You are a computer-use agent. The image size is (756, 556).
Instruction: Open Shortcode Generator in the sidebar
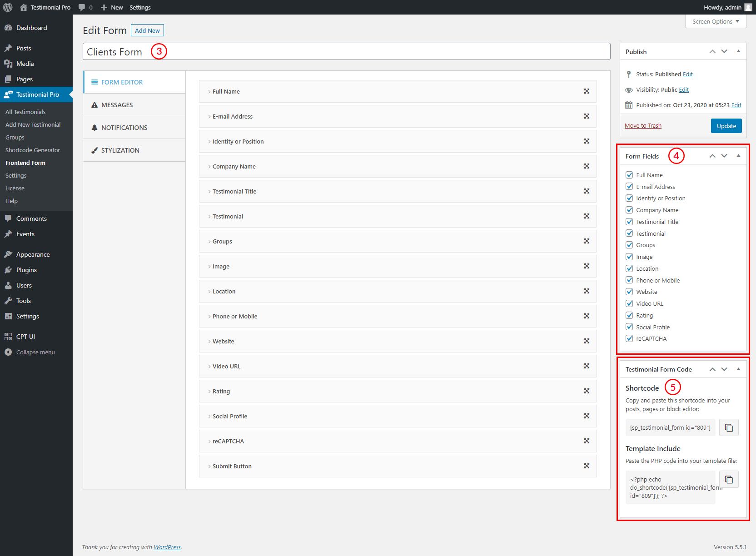click(33, 150)
